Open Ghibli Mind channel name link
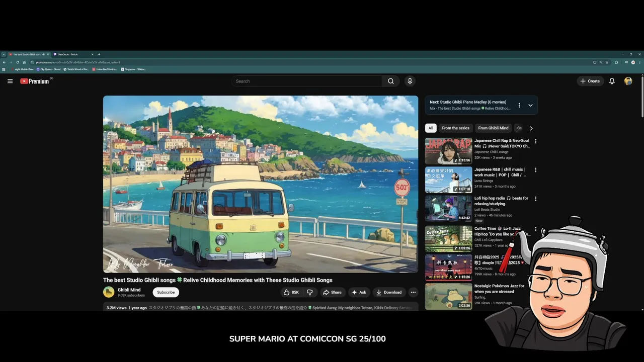 [x=129, y=290]
